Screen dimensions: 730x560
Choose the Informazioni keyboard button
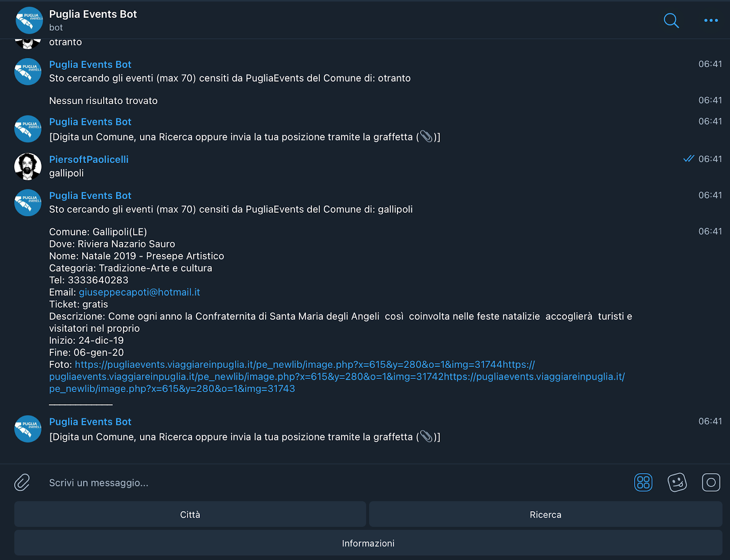368,543
